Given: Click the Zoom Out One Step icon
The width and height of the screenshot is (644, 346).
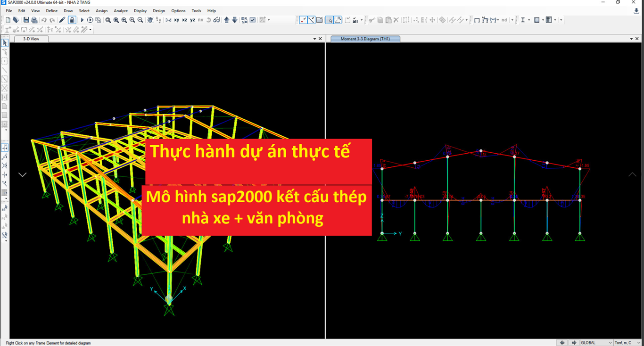Looking at the screenshot, I should tap(140, 20).
